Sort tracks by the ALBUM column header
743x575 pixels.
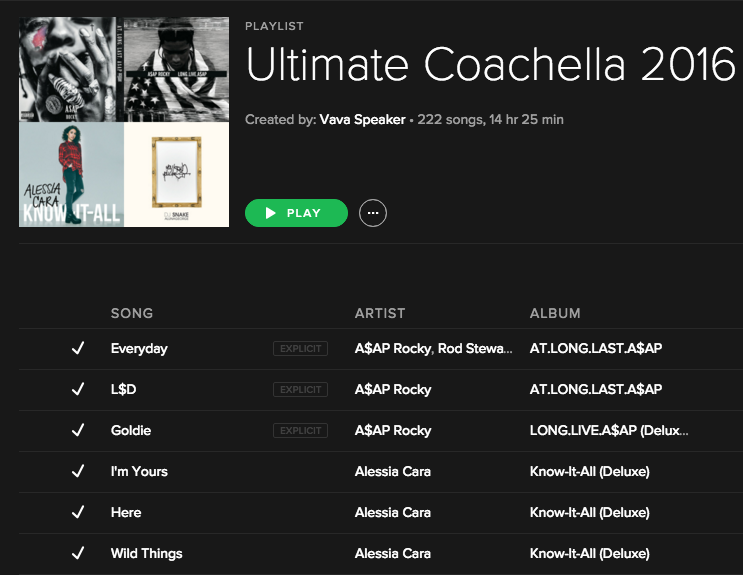click(555, 313)
